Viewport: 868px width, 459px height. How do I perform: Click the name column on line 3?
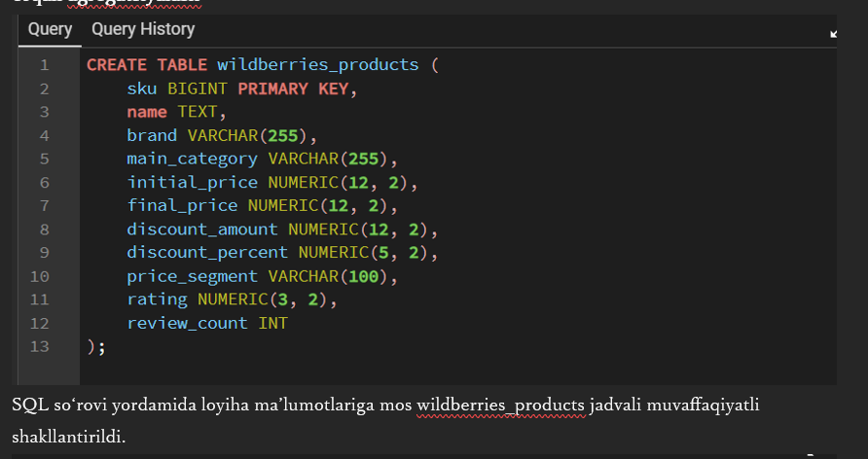pos(147,112)
